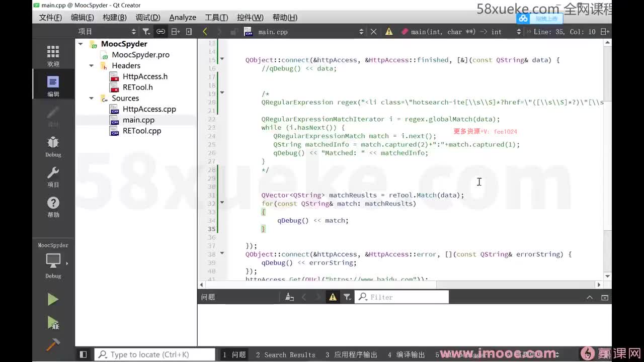Open the 项目 view selector dropdown
The height and width of the screenshot is (362, 644).
click(106, 31)
